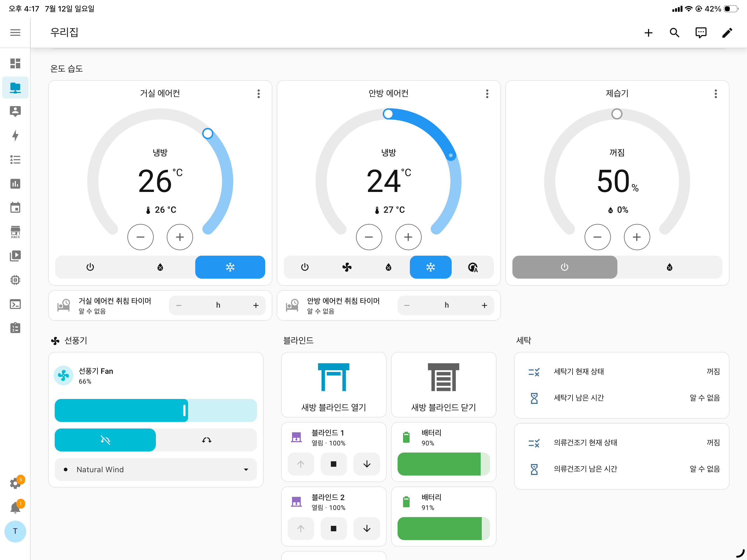Select the overview dashboard sidebar item
747x560 pixels.
tap(15, 63)
